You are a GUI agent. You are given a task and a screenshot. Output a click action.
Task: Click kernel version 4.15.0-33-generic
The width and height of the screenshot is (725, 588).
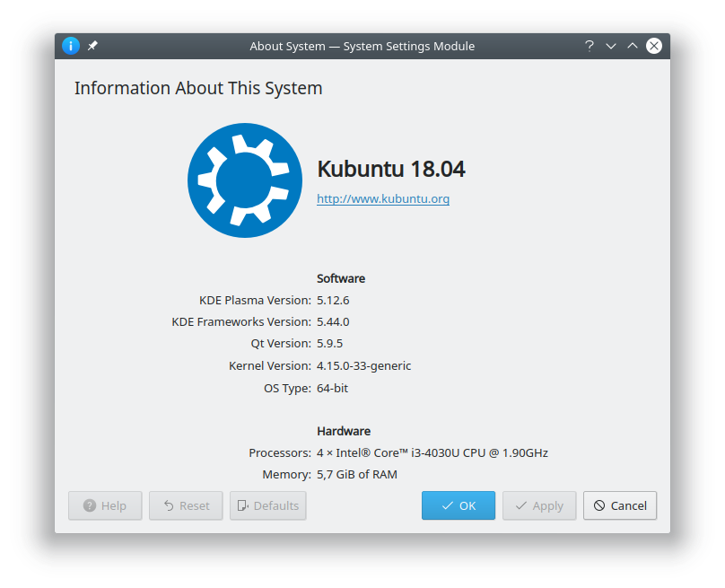coord(364,365)
